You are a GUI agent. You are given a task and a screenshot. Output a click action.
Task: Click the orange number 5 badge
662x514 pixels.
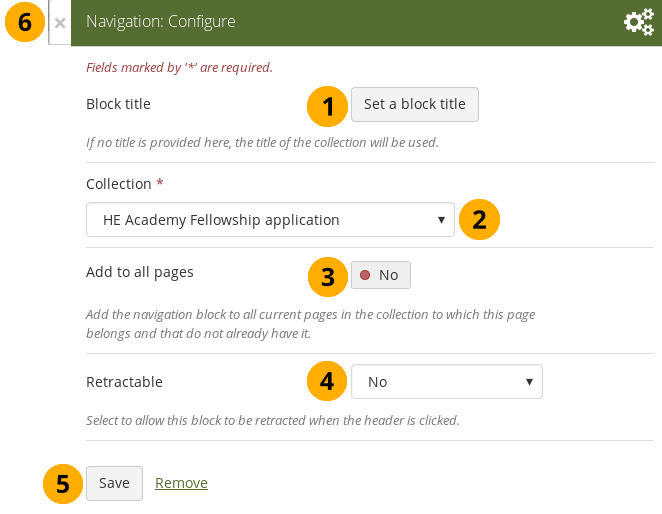[63, 484]
